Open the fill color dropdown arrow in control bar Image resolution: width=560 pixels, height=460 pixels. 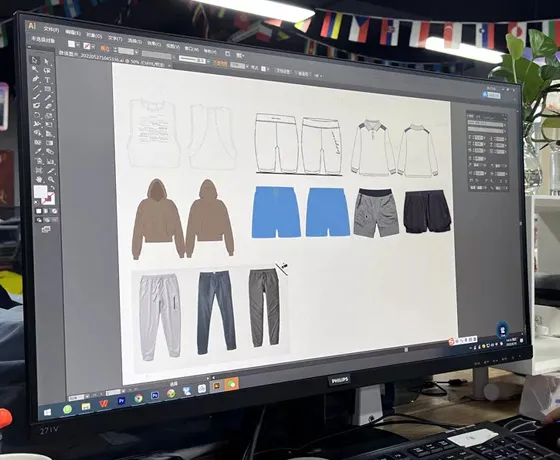[78, 45]
